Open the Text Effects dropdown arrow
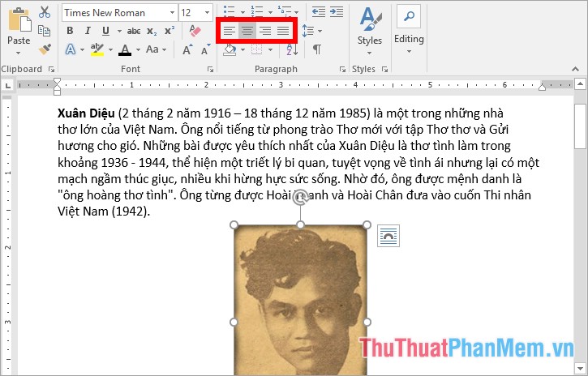Image resolution: width=588 pixels, height=376 pixels. coord(82,49)
